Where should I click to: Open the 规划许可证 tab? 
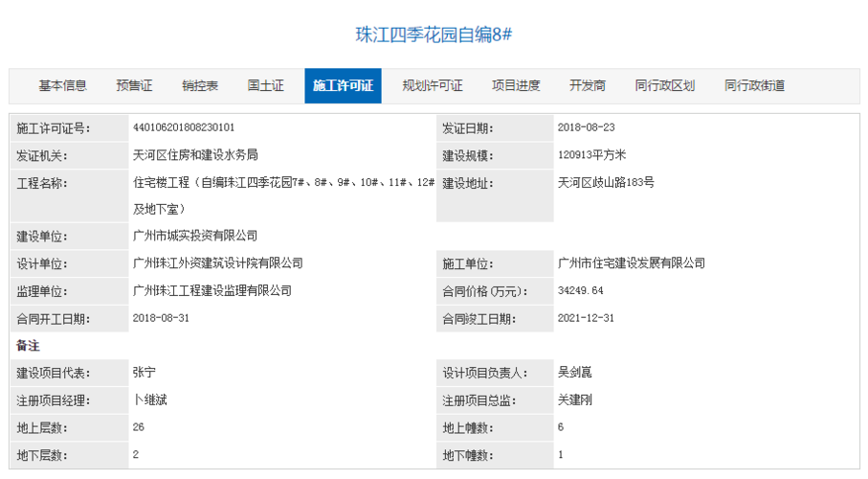433,86
